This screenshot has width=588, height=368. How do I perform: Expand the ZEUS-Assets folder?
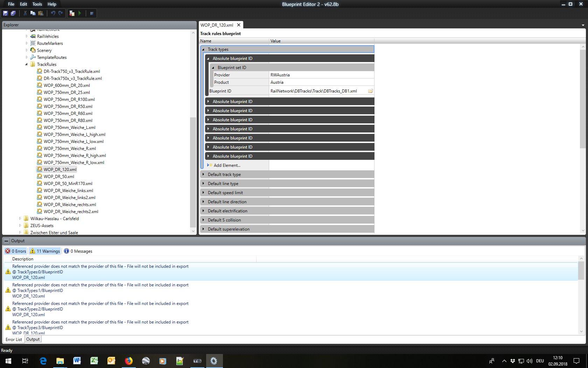click(x=20, y=225)
